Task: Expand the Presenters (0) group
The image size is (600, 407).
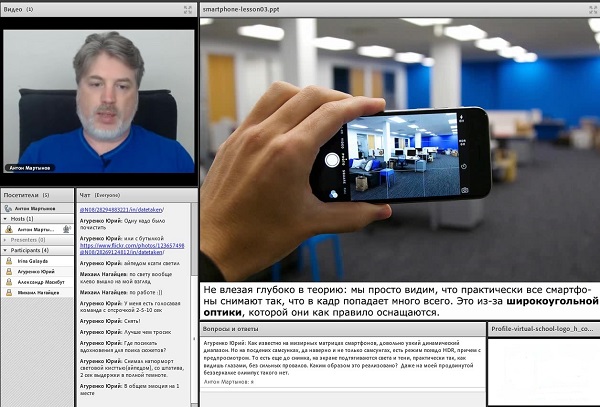Action: pyautogui.click(x=5, y=240)
